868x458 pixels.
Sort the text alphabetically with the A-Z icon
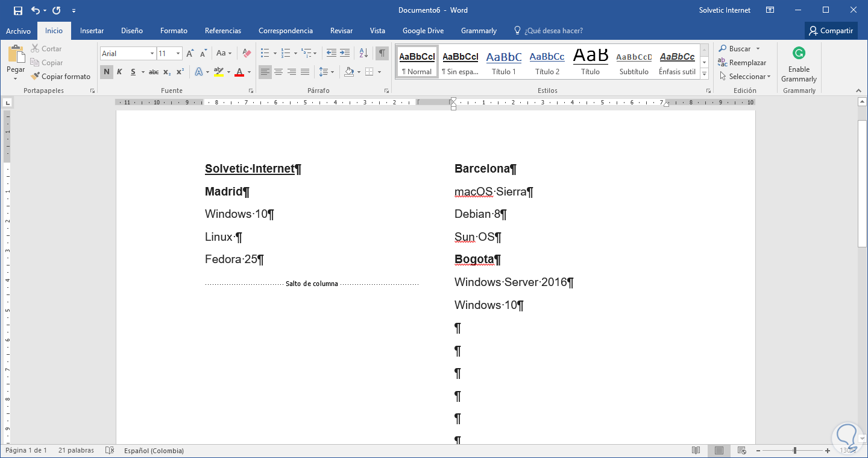pos(363,54)
